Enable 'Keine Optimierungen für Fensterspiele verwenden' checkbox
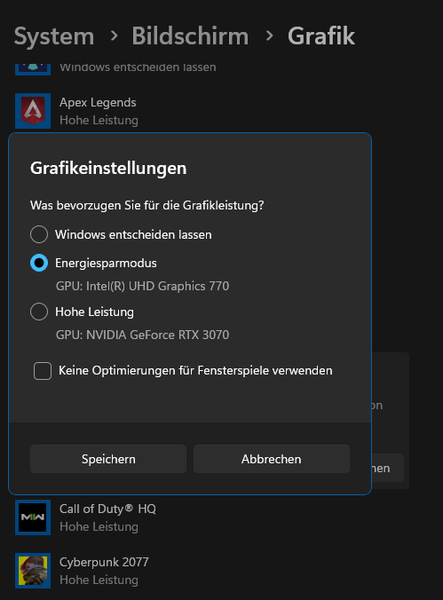The height and width of the screenshot is (600, 443). point(42,371)
